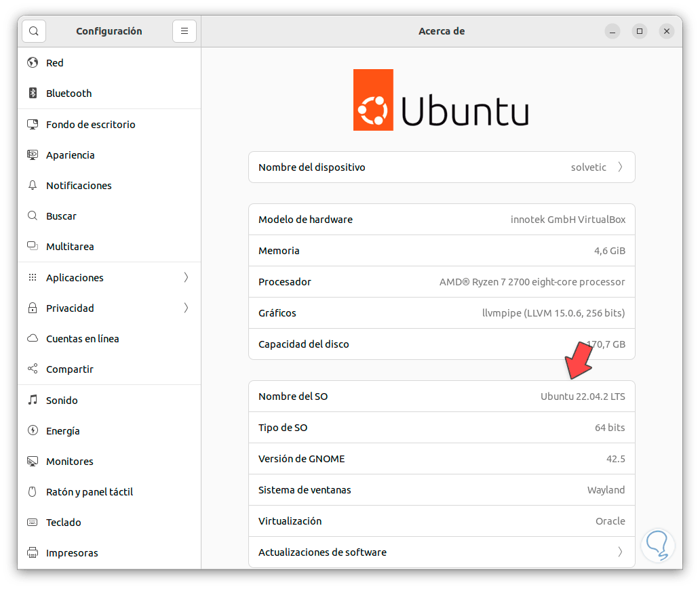
Task: Open the hamburger menu in Configuración header
Action: [x=184, y=31]
